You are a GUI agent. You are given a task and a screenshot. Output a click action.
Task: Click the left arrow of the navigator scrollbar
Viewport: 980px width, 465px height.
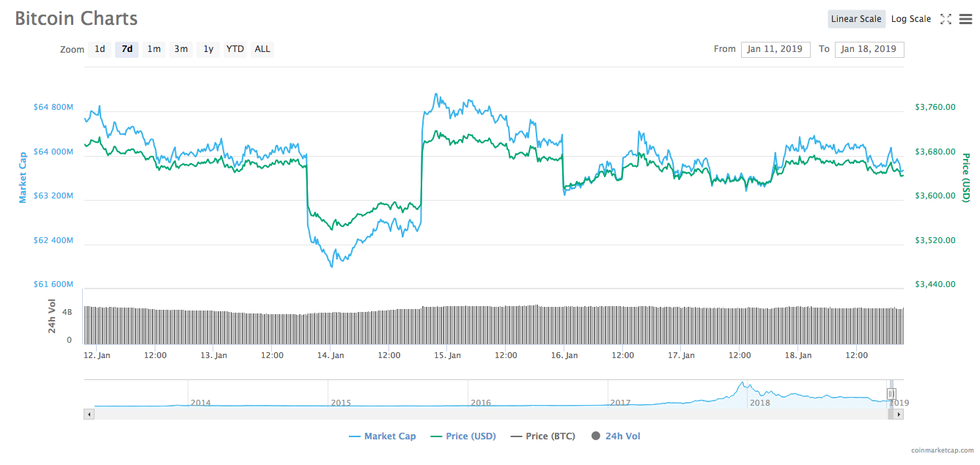pyautogui.click(x=89, y=414)
